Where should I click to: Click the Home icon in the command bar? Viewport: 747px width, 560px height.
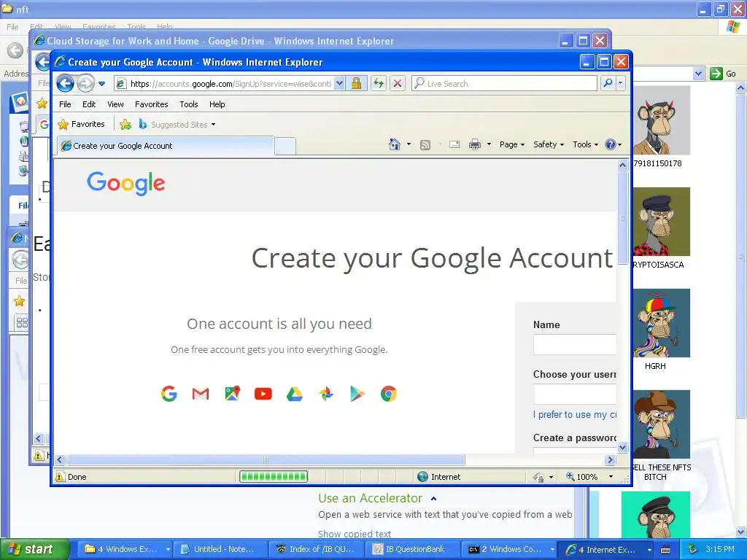click(395, 144)
